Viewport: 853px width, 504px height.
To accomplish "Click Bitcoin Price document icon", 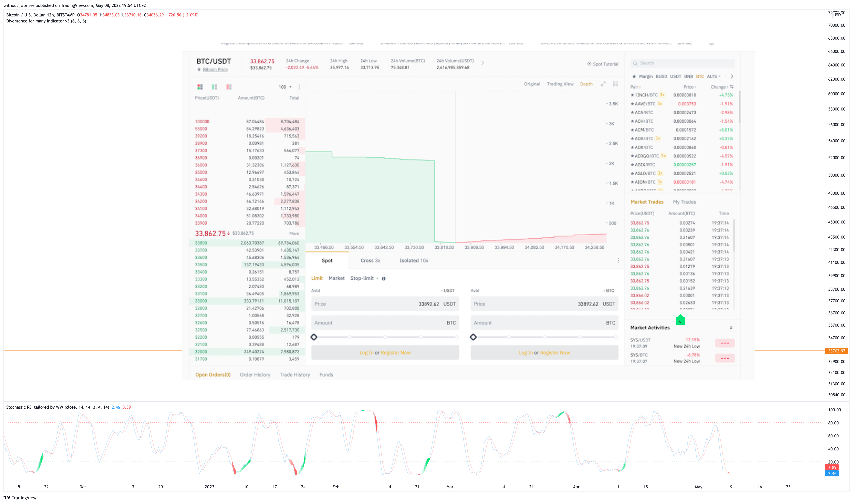I will [x=199, y=69].
